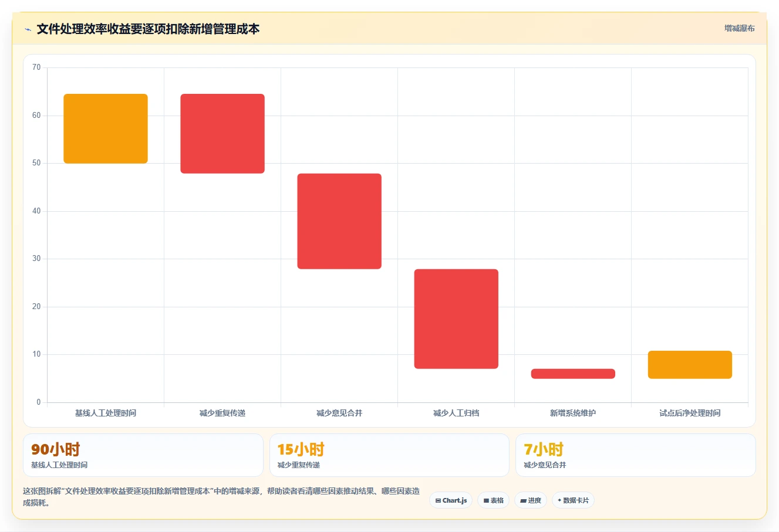
Task: Click x-axis label 减少人工归档
Action: pos(456,413)
